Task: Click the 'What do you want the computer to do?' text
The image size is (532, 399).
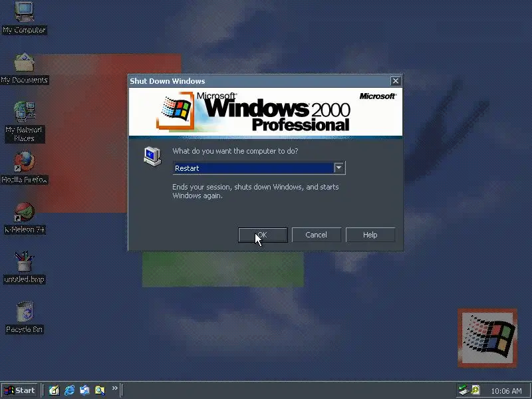Action: point(235,151)
